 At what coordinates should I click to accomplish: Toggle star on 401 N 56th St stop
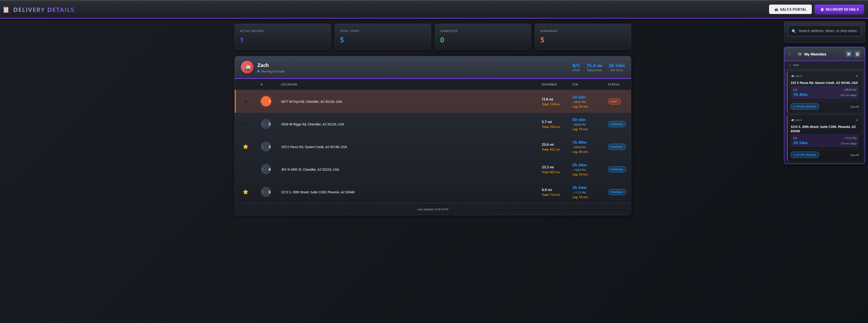pyautogui.click(x=246, y=169)
